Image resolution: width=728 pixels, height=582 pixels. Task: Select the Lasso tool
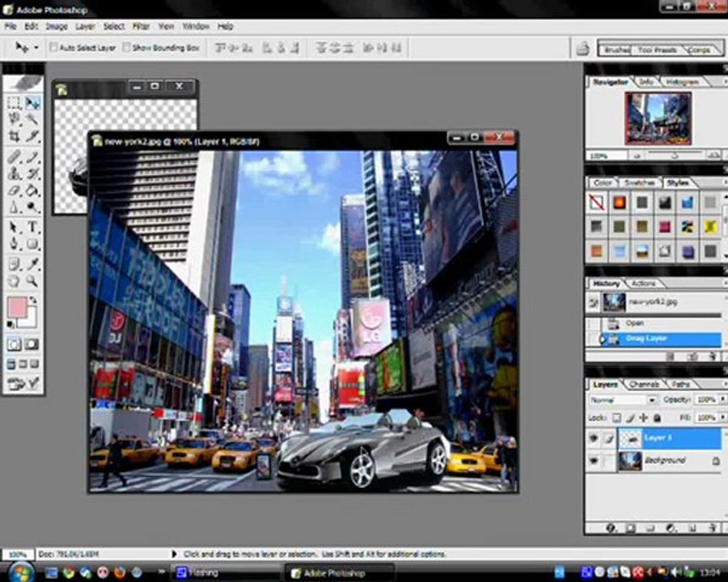[14, 120]
